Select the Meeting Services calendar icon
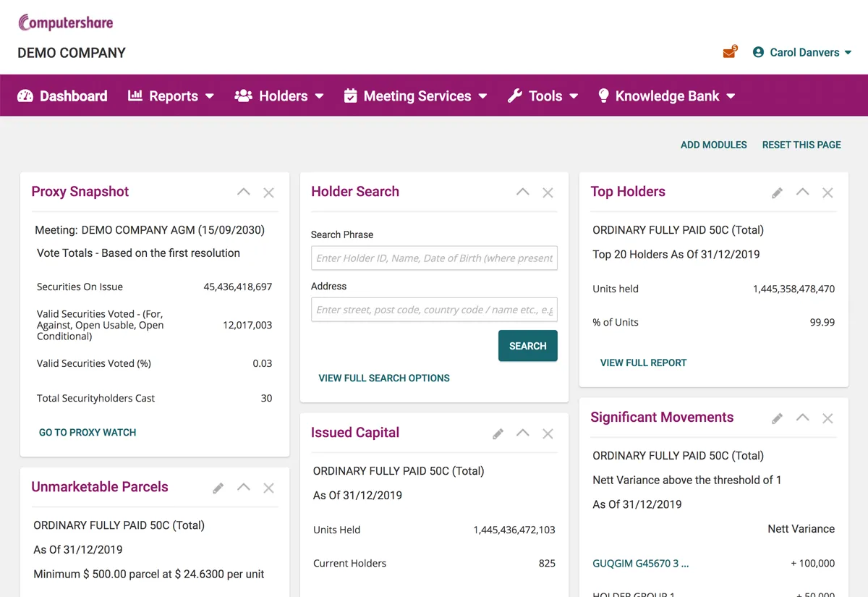Viewport: 868px width, 597px height. [350, 95]
